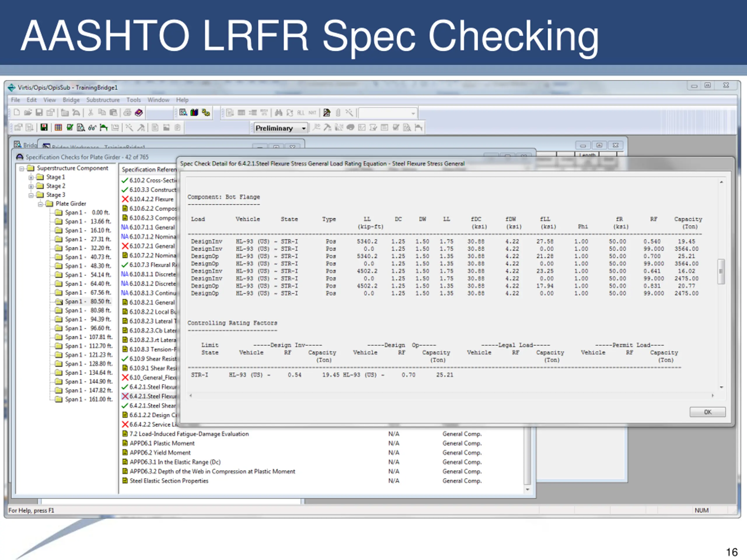Open the library books icon
747x560 pixels.
[194, 113]
